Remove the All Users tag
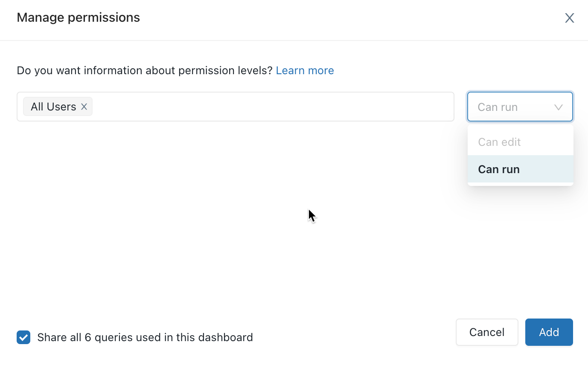 click(x=84, y=107)
